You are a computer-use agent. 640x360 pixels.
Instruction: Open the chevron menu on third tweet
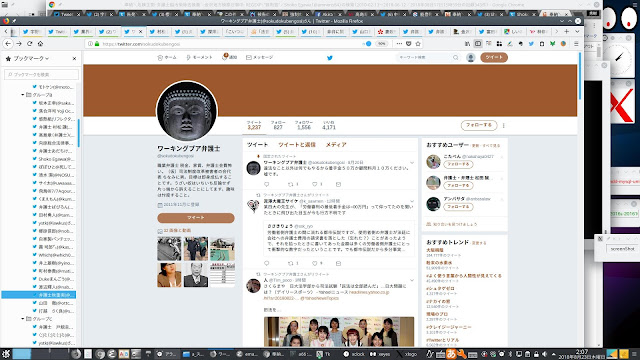tap(412, 280)
